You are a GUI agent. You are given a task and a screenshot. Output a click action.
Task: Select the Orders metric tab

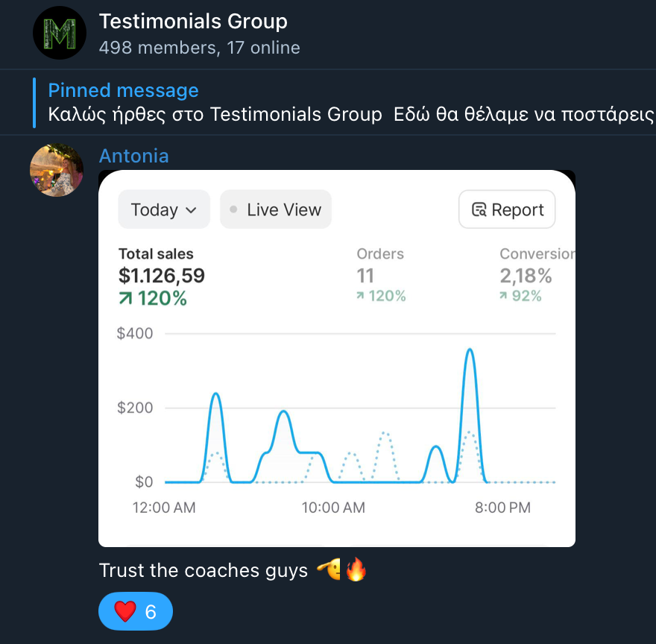381,276
